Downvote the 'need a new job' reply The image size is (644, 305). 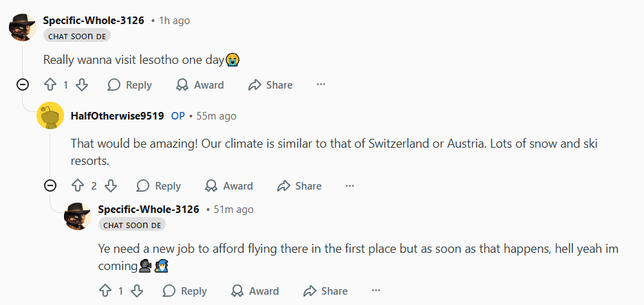[136, 291]
